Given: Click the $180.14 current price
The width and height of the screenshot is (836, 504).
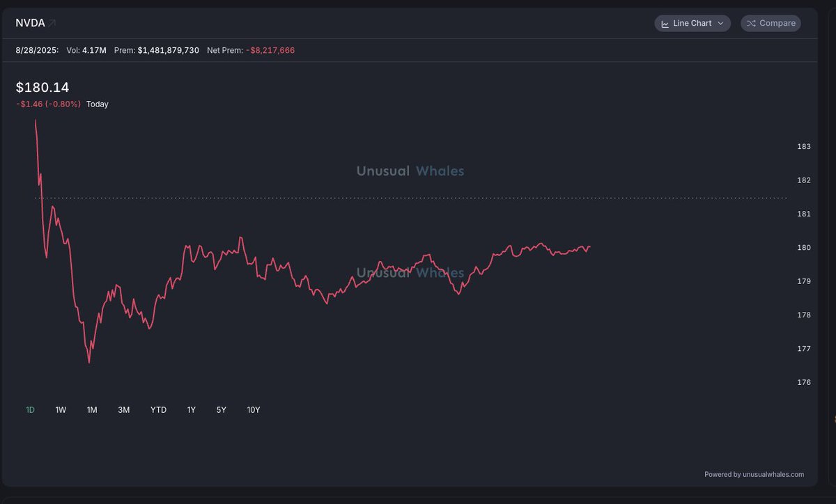Looking at the screenshot, I should (42, 87).
